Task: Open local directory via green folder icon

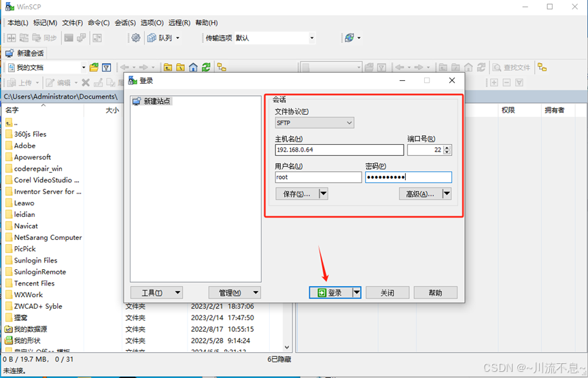Action: pos(94,67)
